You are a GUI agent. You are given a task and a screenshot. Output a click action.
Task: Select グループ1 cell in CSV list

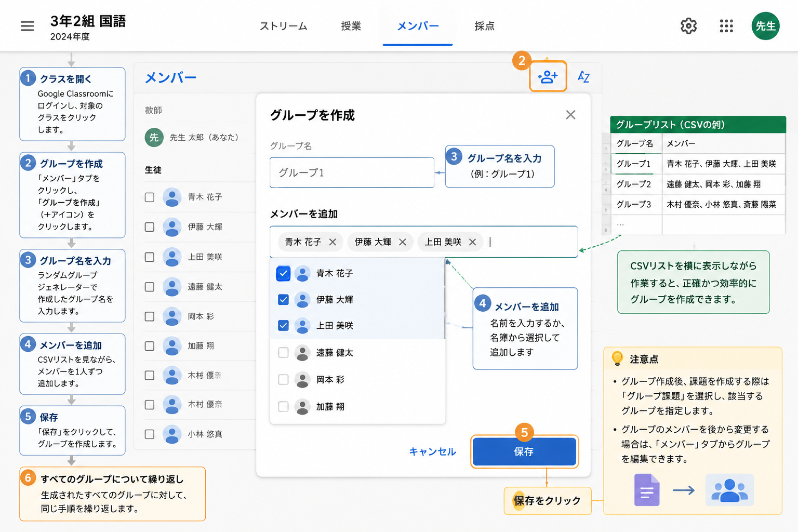pyautogui.click(x=636, y=164)
